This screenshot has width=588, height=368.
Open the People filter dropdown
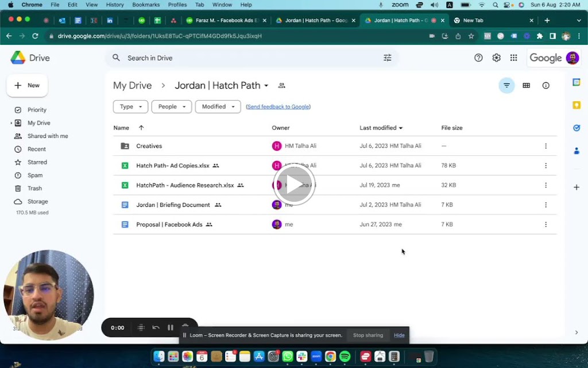coord(171,106)
